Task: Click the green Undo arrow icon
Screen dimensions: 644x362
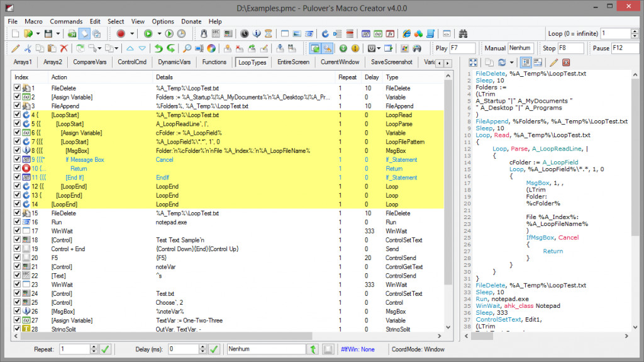Action: 158,48
